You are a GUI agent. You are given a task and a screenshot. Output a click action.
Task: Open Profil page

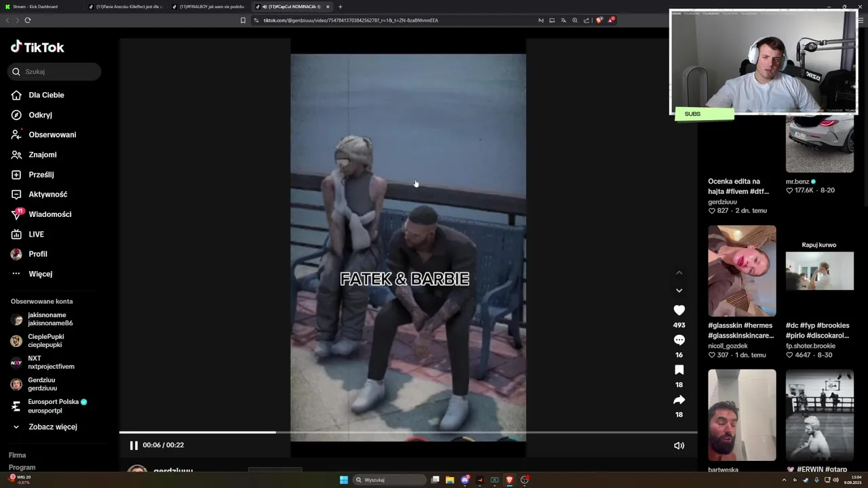pos(37,254)
